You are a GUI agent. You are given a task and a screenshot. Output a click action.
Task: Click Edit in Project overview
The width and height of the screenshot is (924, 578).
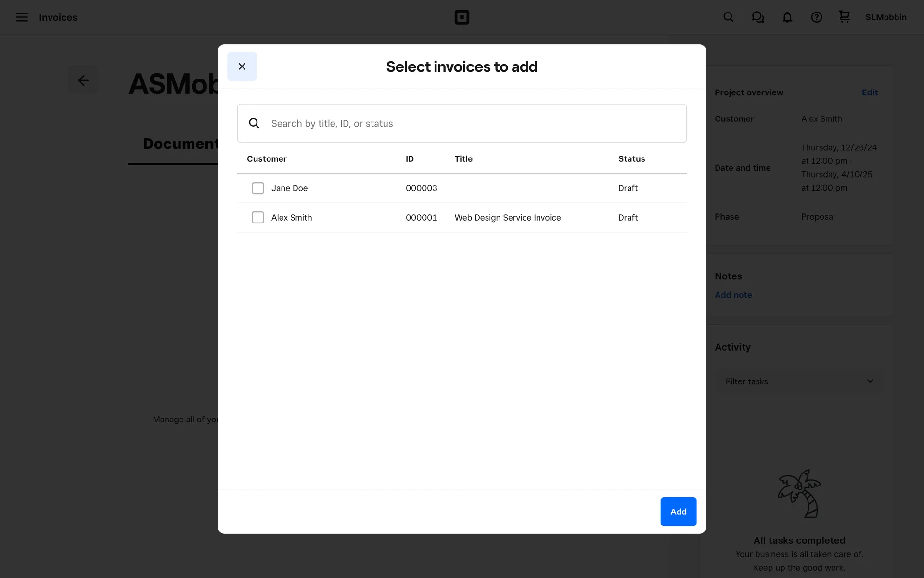(869, 92)
